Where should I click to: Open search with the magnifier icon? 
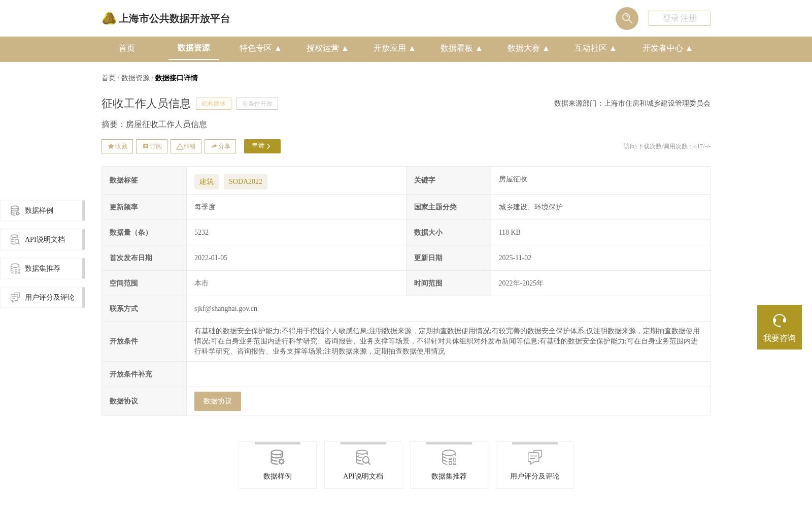[x=627, y=18]
